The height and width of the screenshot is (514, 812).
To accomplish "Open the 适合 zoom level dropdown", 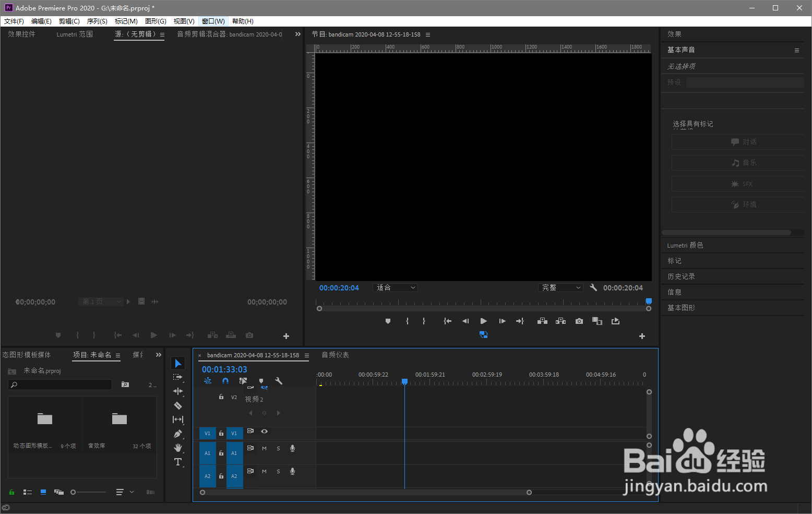I will click(x=396, y=288).
